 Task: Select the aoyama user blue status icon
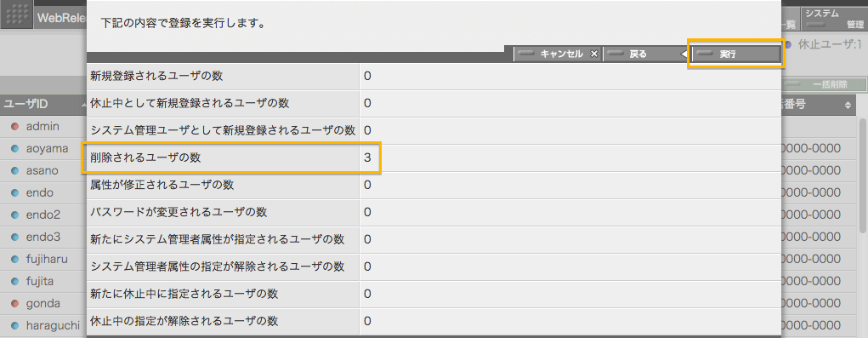(x=15, y=148)
